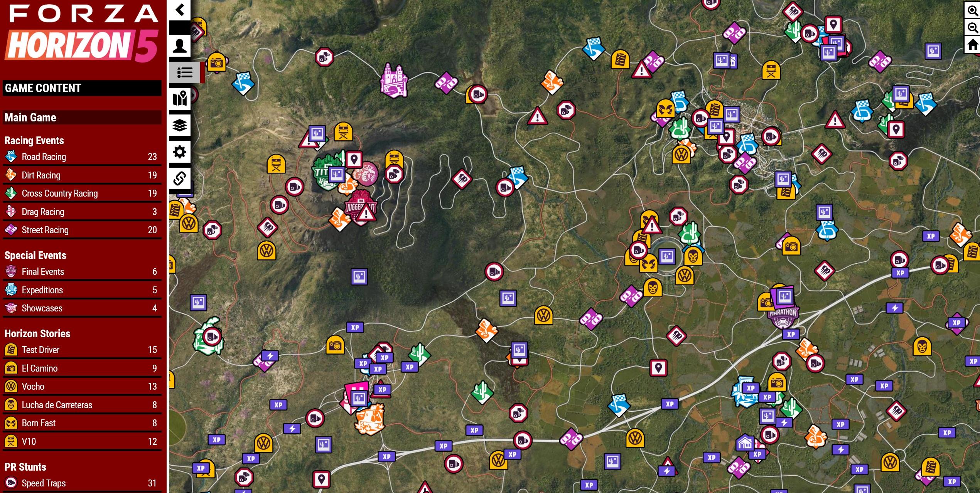Toggle Born Fast story markers
This screenshot has width=980, height=493.
coord(82,423)
